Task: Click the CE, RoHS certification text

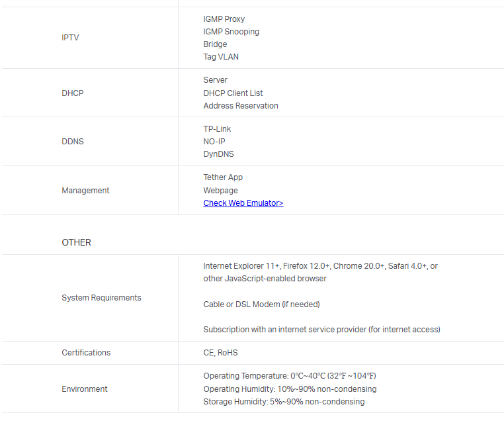Action: tap(220, 353)
